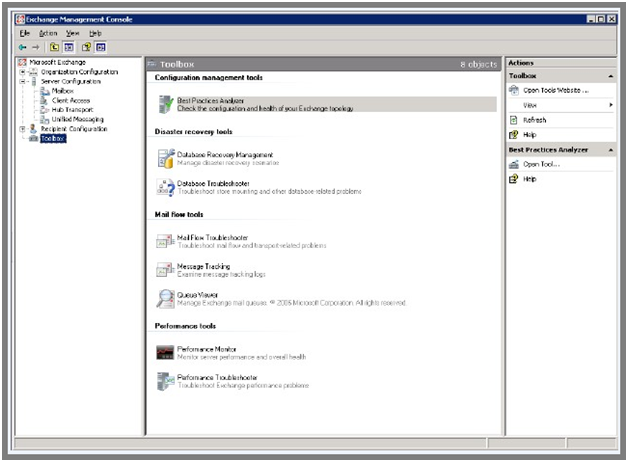Click the Message Tracking icon
This screenshot has height=462, width=628.
(165, 270)
